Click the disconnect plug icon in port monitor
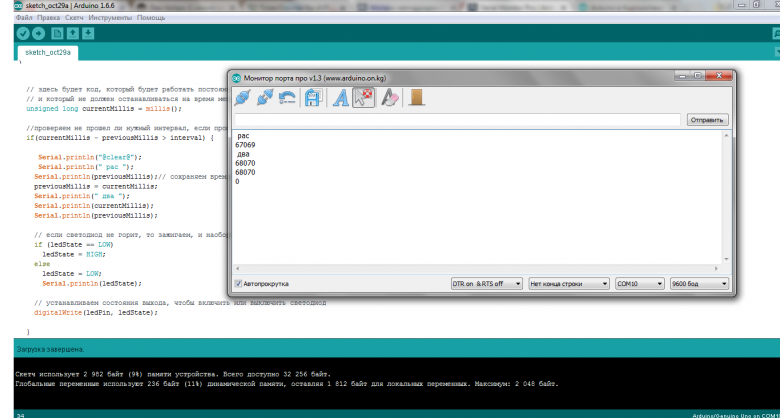Screen dimensions: 780x418 (266, 98)
